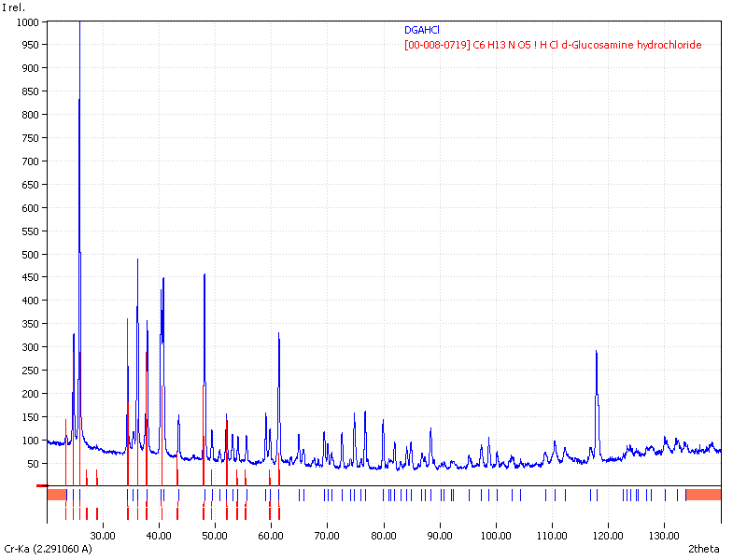
Task: Select the isolated peak near 118 degrees
Action: click(x=596, y=353)
